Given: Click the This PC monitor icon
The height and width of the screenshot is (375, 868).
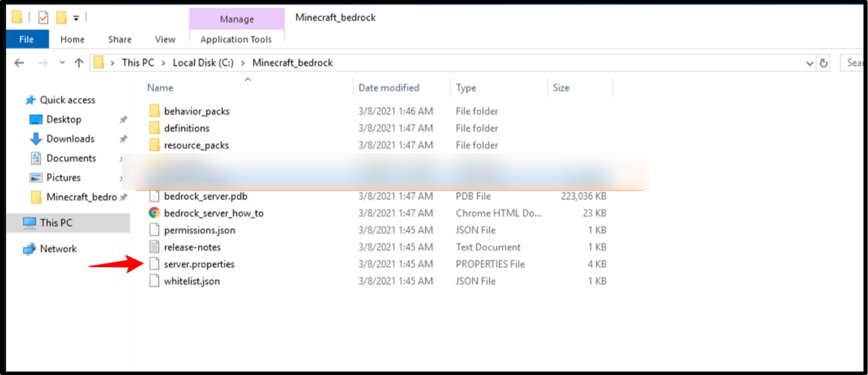Looking at the screenshot, I should pos(29,223).
